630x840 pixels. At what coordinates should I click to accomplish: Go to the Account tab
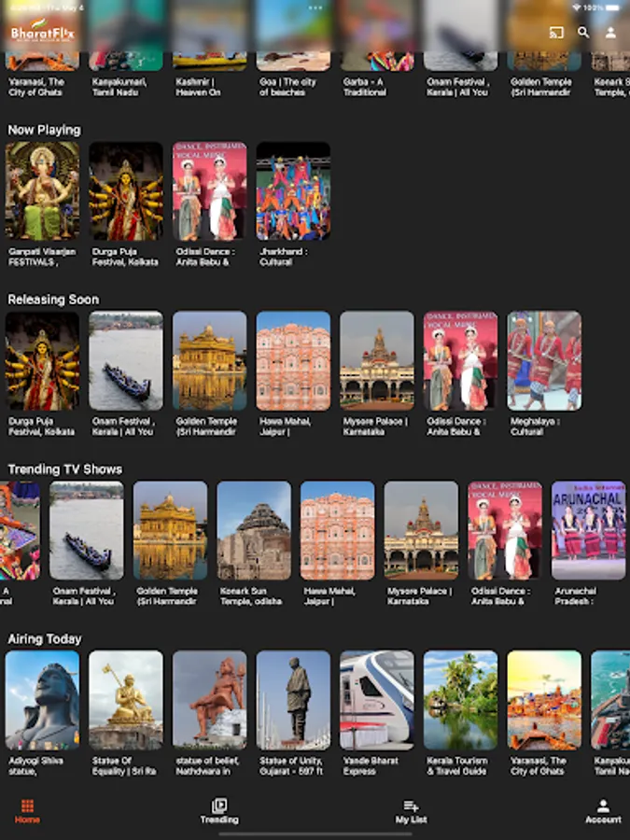tap(603, 811)
